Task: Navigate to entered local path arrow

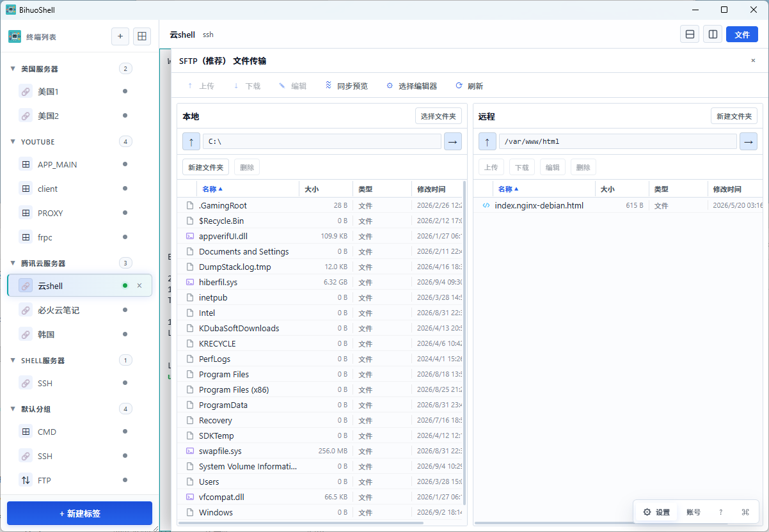Action: pos(453,141)
